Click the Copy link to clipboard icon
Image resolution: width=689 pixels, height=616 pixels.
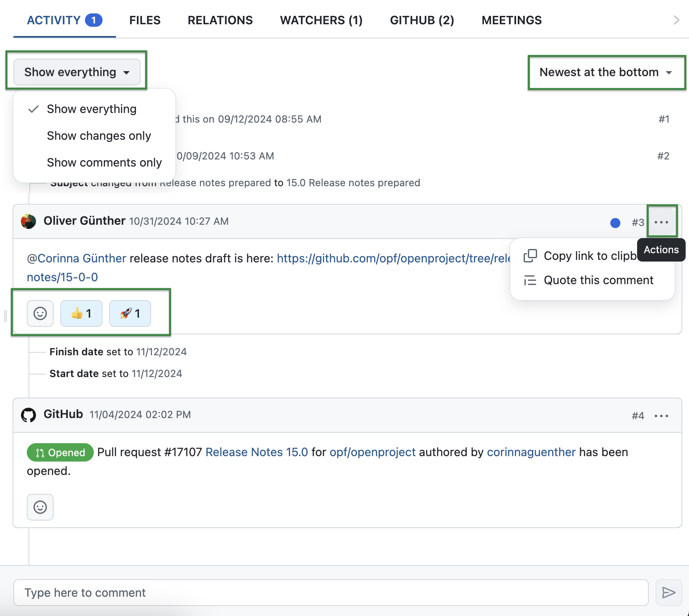pyautogui.click(x=530, y=256)
